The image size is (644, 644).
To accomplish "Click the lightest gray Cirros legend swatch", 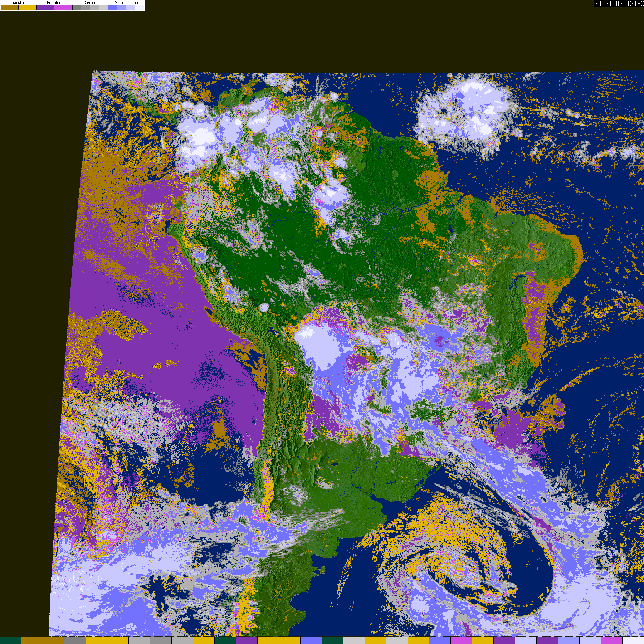I will [103, 8].
